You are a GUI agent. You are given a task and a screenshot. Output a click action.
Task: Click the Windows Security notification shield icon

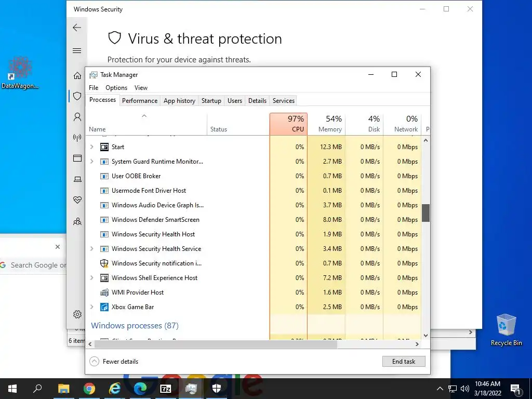[104, 263]
